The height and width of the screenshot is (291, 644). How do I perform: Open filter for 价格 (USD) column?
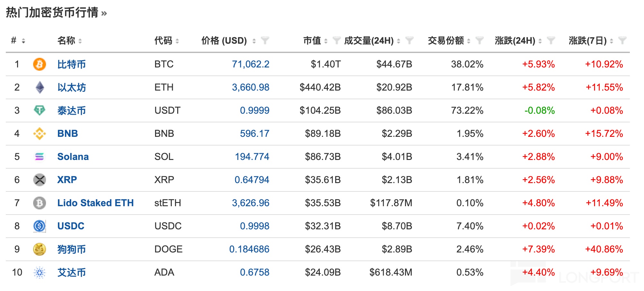[x=265, y=41]
